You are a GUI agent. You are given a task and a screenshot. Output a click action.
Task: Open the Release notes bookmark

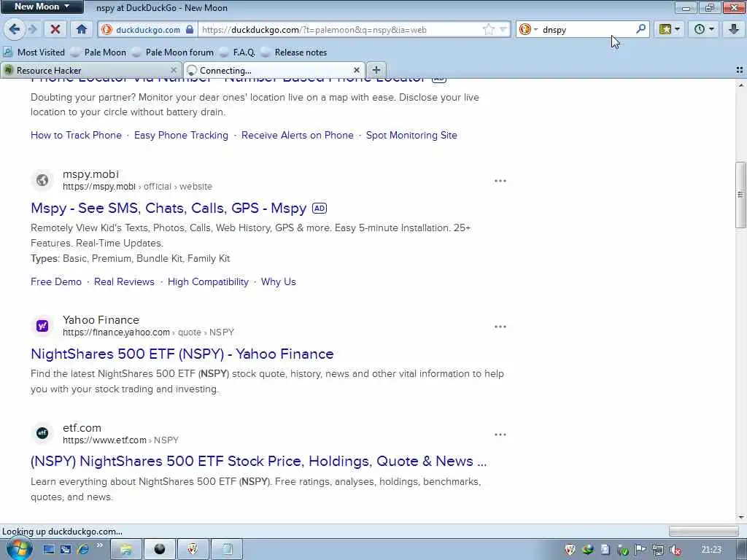tap(294, 52)
